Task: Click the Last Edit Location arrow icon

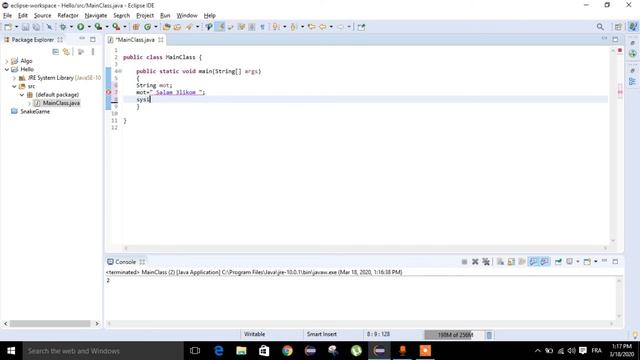Action: [x=311, y=27]
